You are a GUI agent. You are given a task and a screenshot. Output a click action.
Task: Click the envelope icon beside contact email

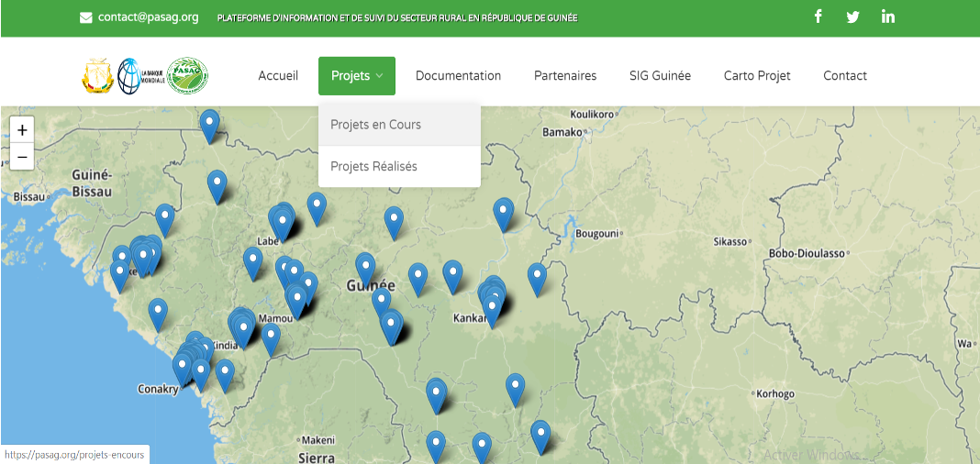(x=86, y=17)
